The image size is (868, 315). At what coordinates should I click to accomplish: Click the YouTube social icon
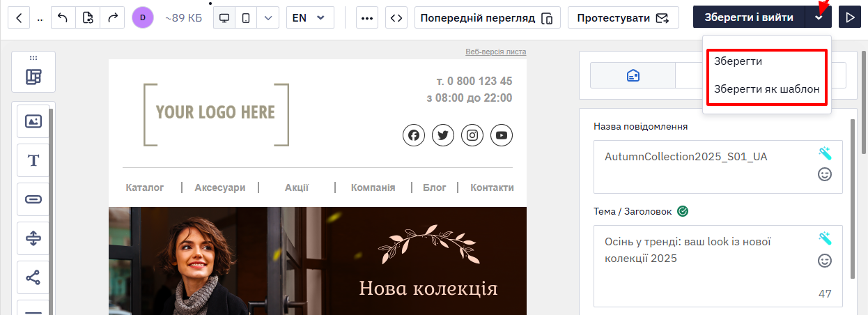[502, 135]
